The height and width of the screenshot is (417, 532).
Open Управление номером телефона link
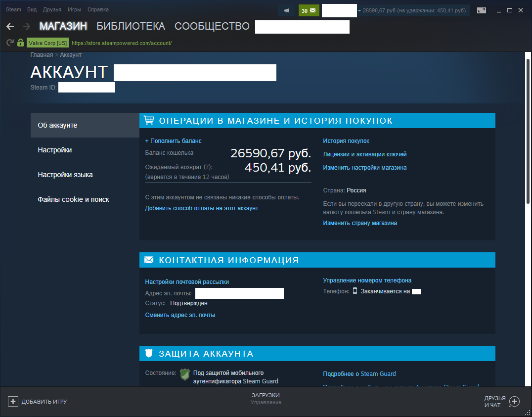[367, 280]
